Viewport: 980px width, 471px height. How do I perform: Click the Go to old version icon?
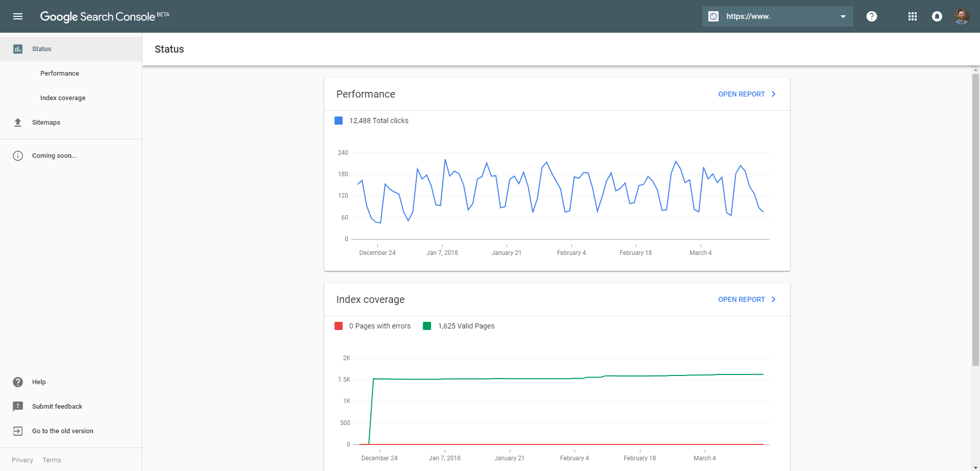[x=18, y=431]
